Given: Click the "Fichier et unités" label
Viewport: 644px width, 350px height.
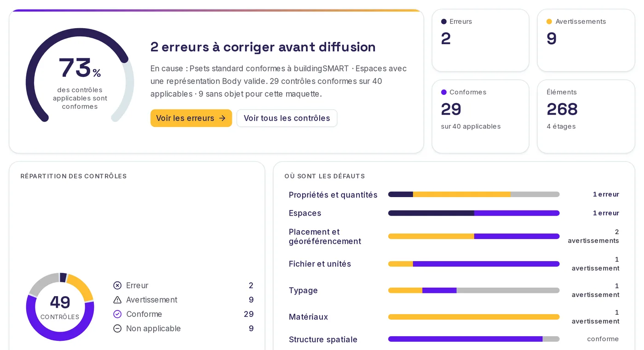Looking at the screenshot, I should click(320, 264).
